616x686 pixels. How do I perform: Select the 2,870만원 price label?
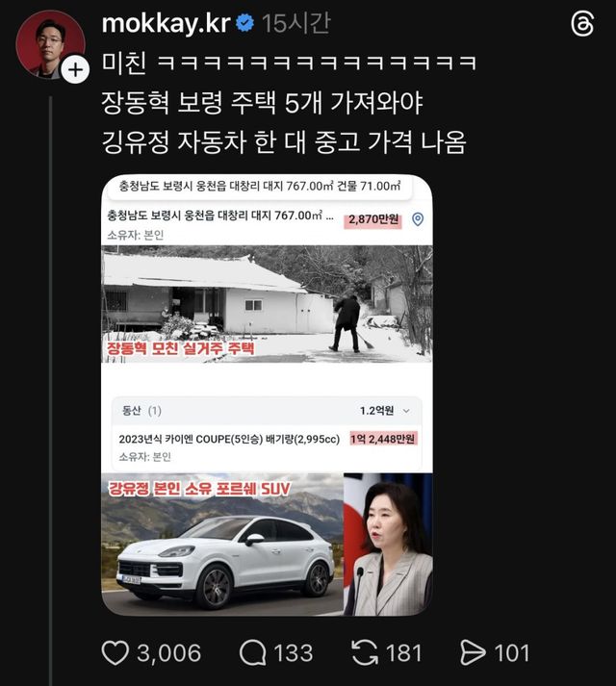point(373,219)
